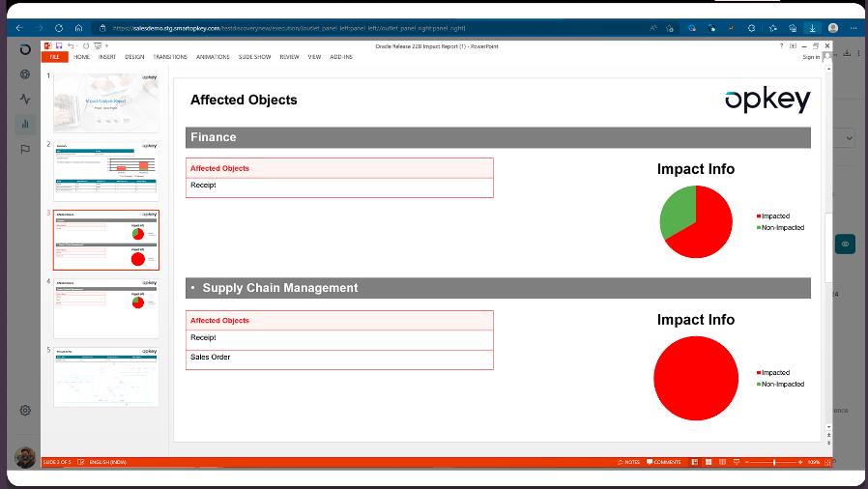This screenshot has height=489, width=868.
Task: Open PowerPoint Help question mark
Action: pyautogui.click(x=782, y=46)
